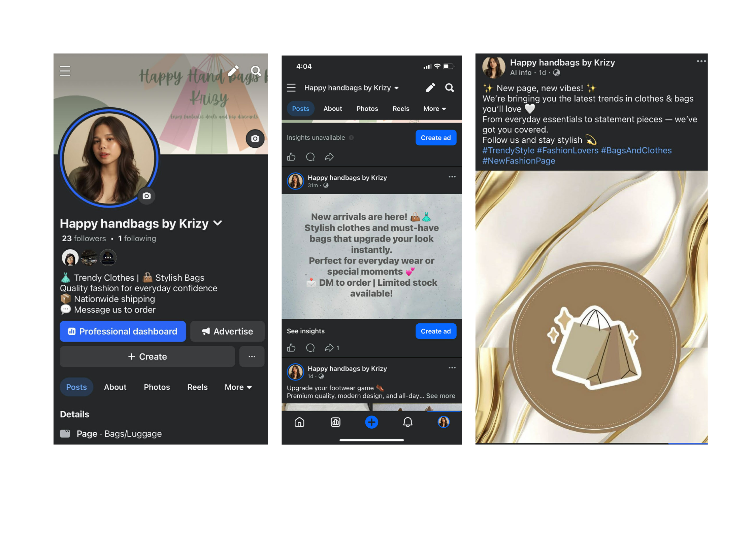Switch to Photos tab on left profile
Image resolution: width=756 pixels, height=534 pixels.
[157, 387]
